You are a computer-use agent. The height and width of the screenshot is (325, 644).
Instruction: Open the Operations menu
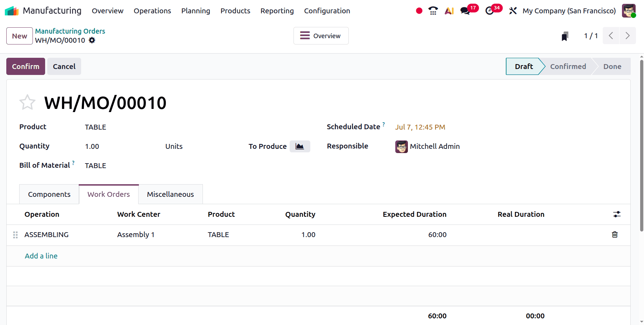pyautogui.click(x=152, y=11)
